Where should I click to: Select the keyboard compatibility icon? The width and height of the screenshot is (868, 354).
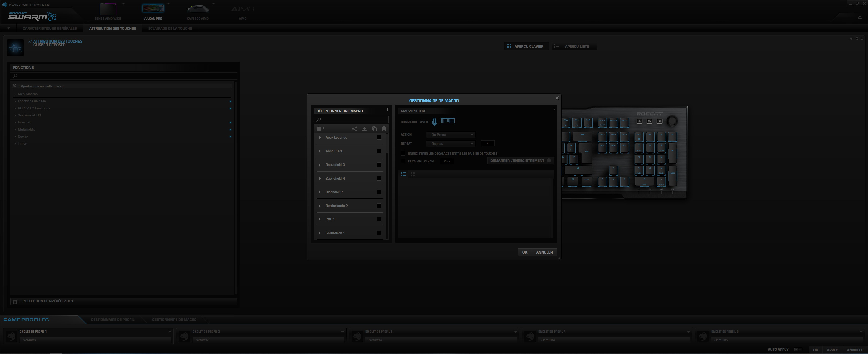point(448,121)
